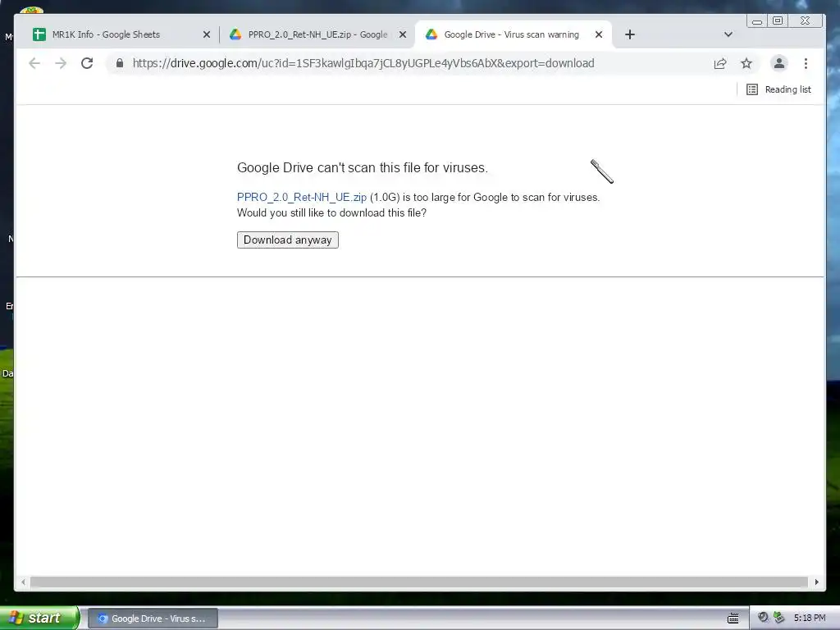Image resolution: width=840 pixels, height=630 pixels.
Task: Click "Google Drive can't scan this file" heading
Action: point(362,167)
